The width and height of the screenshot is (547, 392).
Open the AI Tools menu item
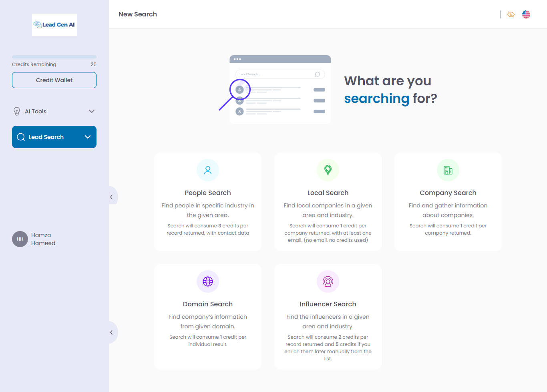pyautogui.click(x=54, y=111)
